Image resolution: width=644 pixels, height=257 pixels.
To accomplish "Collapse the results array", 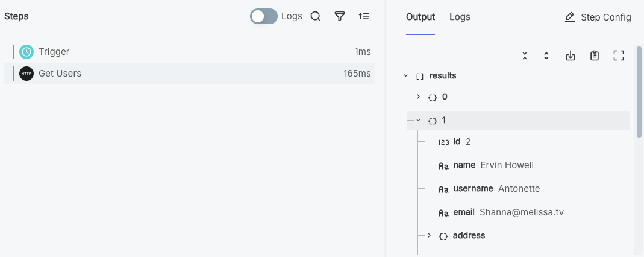I will tap(406, 75).
